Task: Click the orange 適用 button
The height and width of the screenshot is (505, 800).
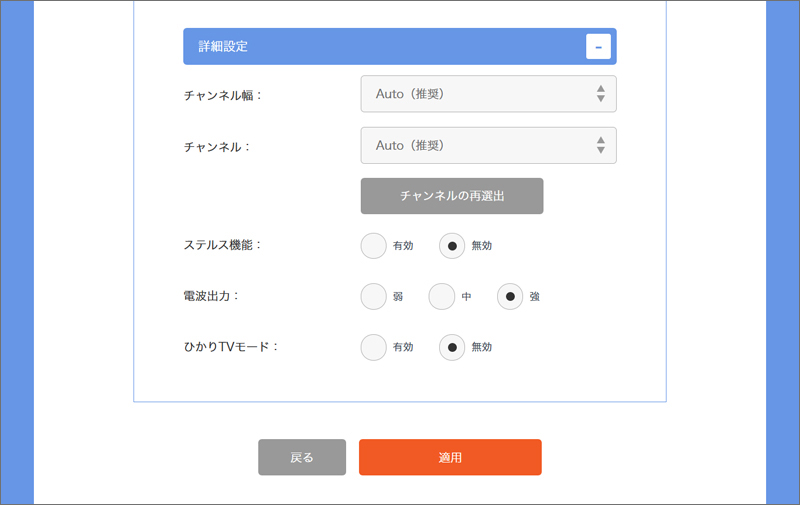Action: coord(450,458)
